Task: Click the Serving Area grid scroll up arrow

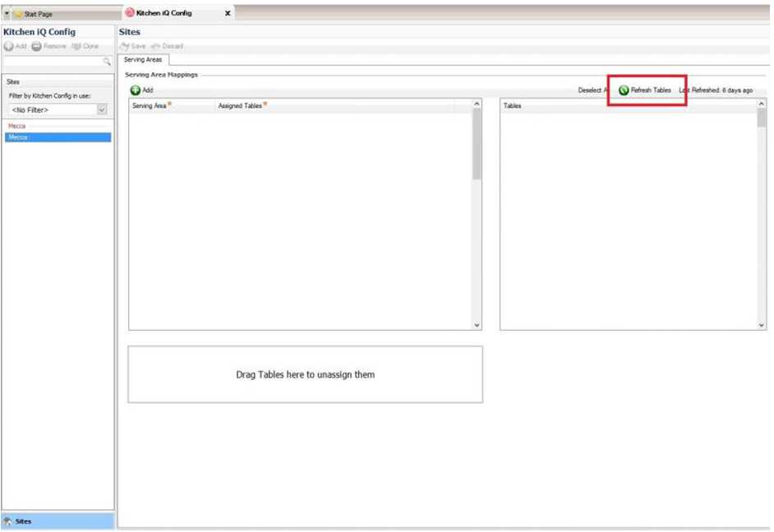Action: point(477,104)
